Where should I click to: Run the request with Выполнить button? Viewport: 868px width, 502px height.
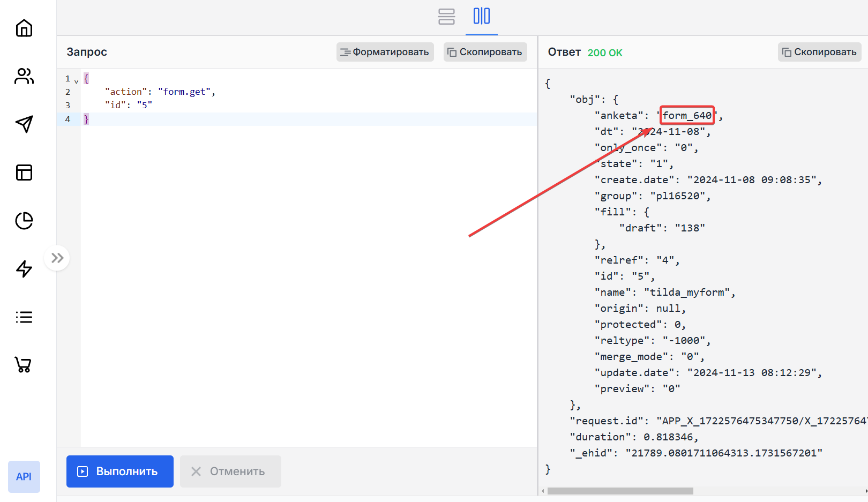point(120,471)
